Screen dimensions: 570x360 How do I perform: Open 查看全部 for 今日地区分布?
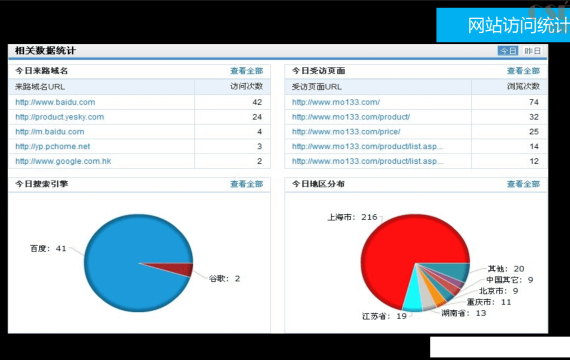point(523,184)
